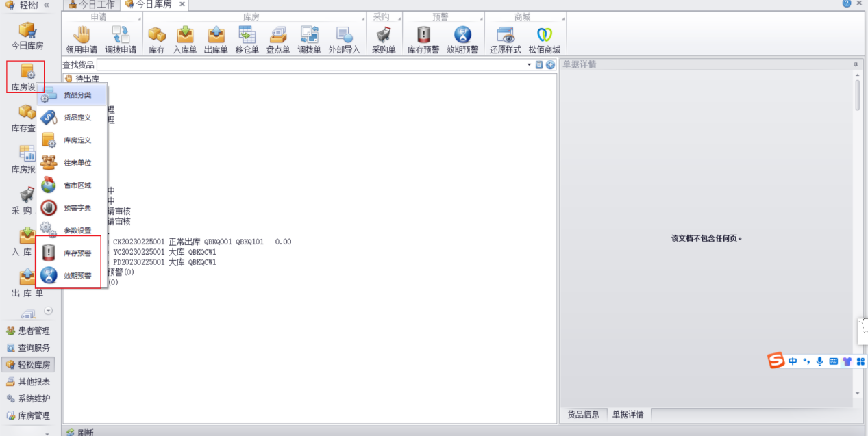
Task: Choose 参数设置 from the popup menu
Action: tap(72, 231)
